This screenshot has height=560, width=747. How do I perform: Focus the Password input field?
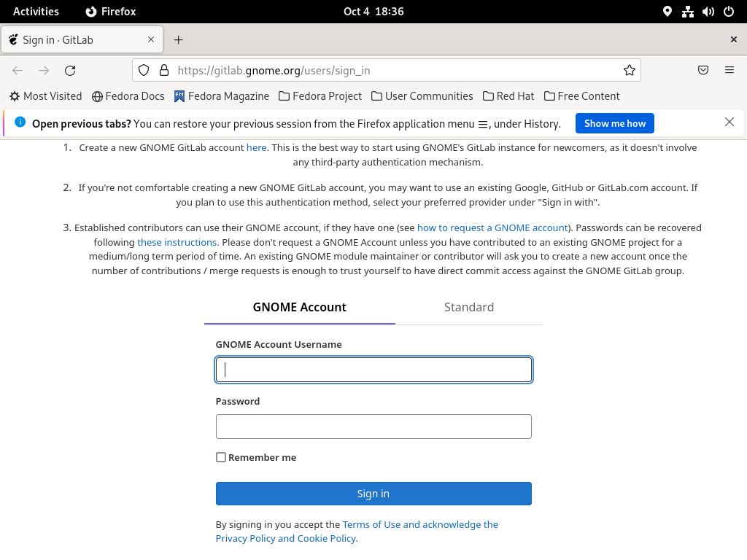(373, 427)
